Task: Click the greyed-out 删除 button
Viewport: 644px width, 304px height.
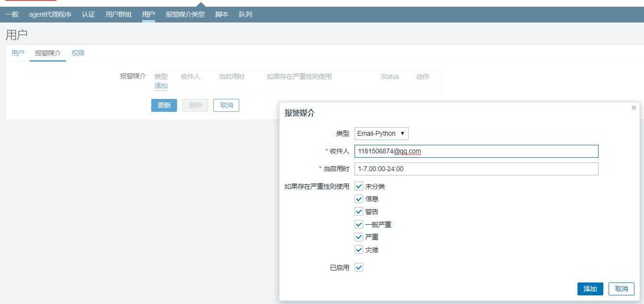Action: [195, 105]
